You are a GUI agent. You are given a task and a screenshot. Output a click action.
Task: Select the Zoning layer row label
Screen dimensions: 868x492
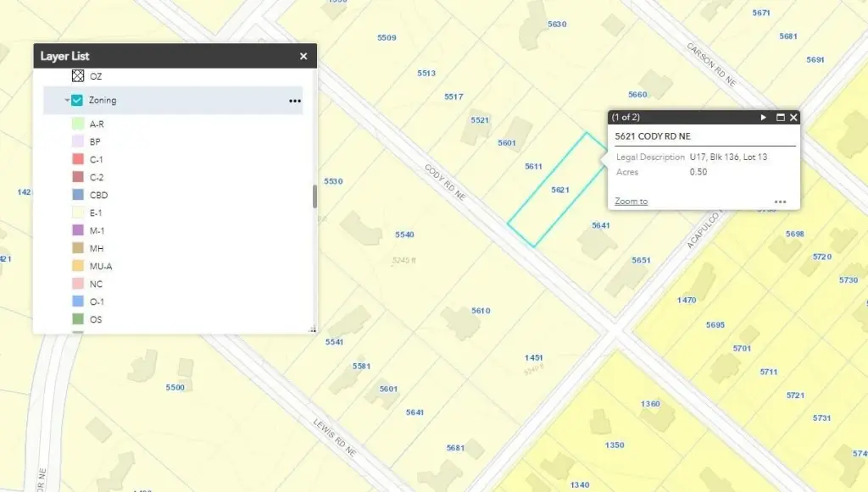(103, 100)
